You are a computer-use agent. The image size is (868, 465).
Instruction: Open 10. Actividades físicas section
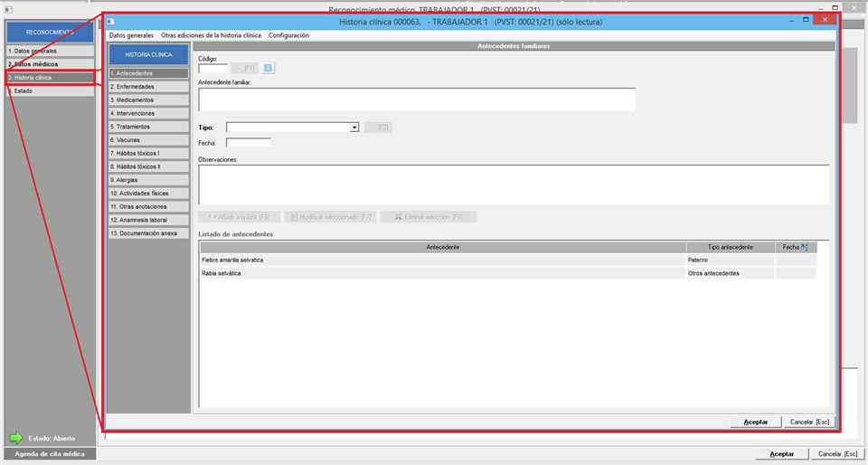coord(148,194)
